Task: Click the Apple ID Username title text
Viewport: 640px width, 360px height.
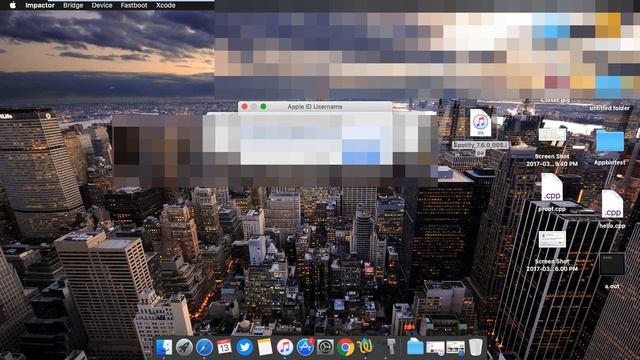Action: point(315,107)
